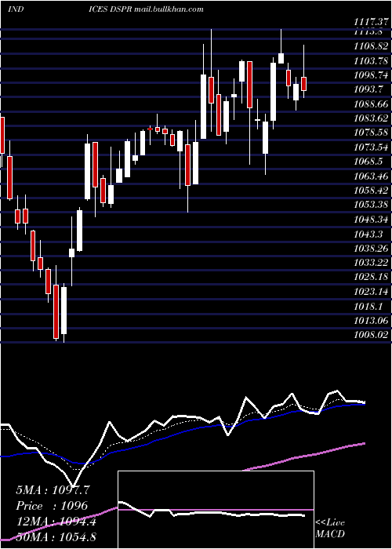
Task: Click the 1048.34 price axis label
Action: coord(371,220)
